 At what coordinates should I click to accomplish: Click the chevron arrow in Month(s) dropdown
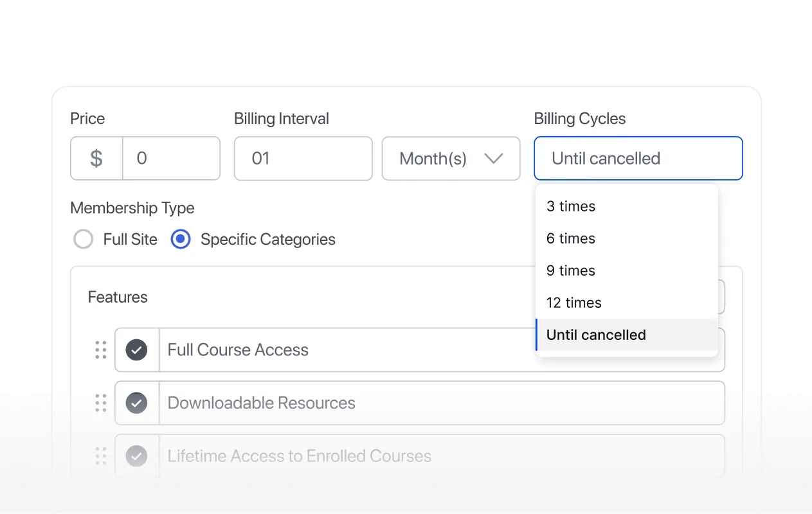click(x=493, y=158)
